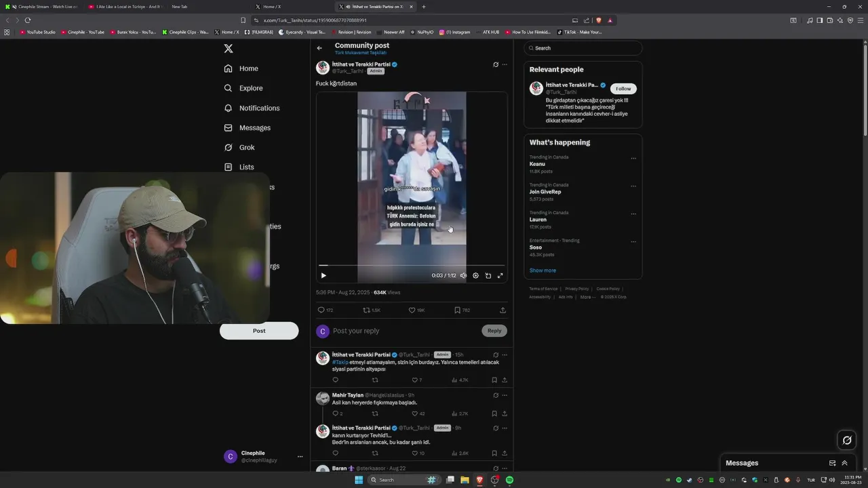Screen dimensions: 868x488
Task: Open Lists in the sidebar
Action: click(x=239, y=167)
